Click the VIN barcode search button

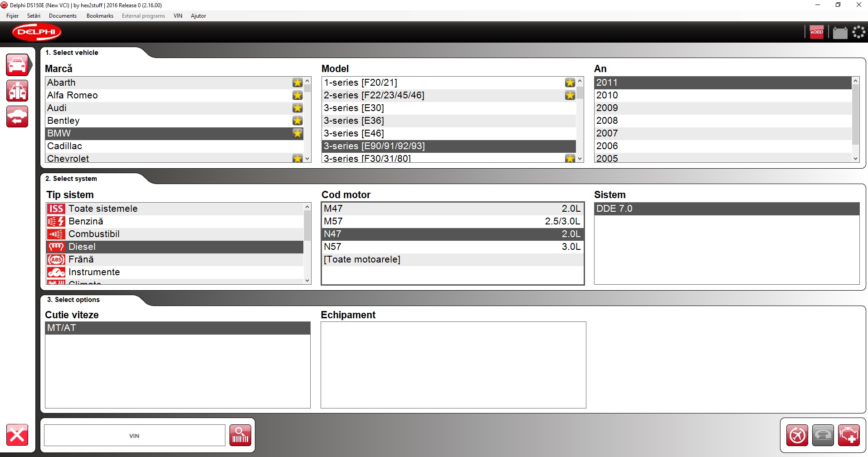(x=240, y=435)
